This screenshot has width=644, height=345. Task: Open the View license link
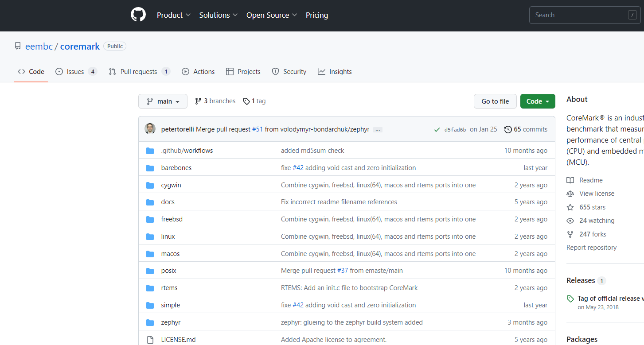point(597,194)
